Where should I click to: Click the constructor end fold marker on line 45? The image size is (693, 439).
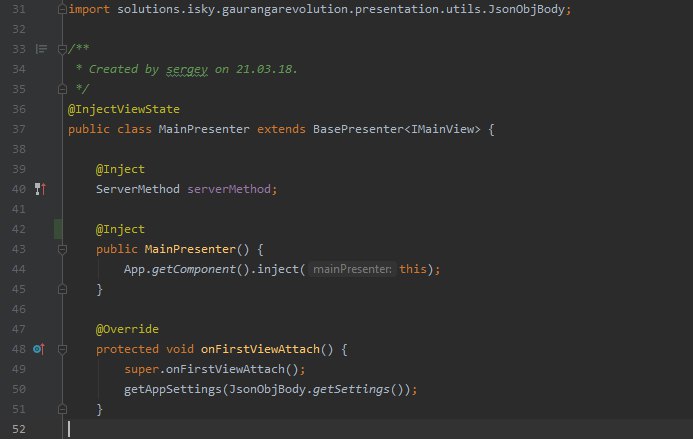pyautogui.click(x=62, y=289)
